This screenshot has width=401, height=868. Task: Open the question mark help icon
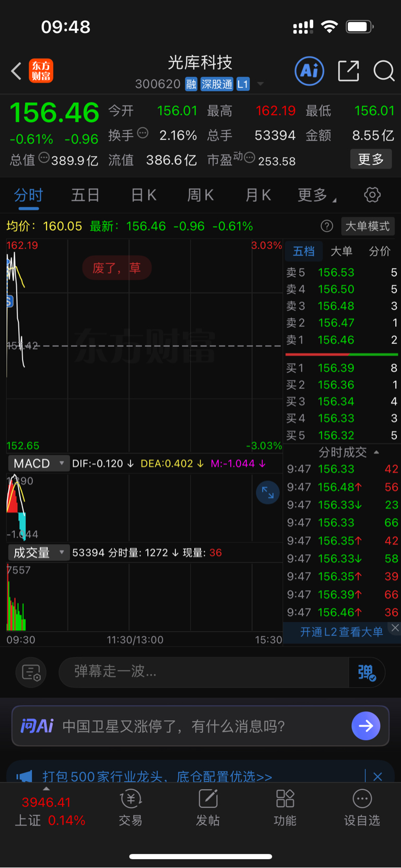coord(327,226)
